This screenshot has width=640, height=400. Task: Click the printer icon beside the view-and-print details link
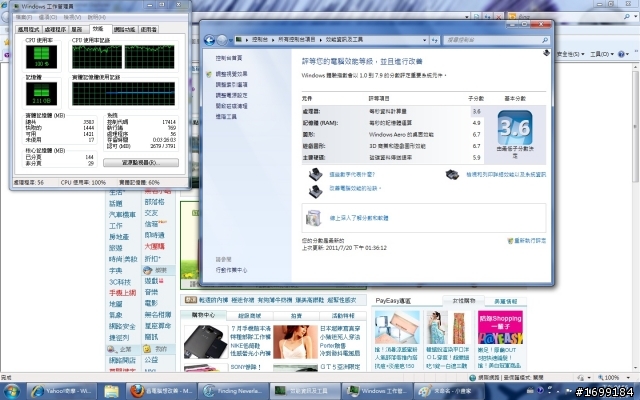tap(452, 175)
